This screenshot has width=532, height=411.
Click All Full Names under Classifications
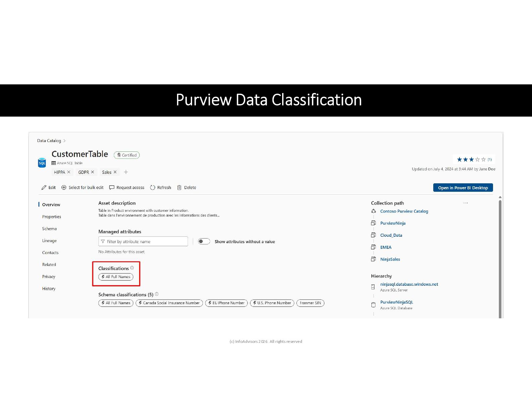pyautogui.click(x=116, y=277)
